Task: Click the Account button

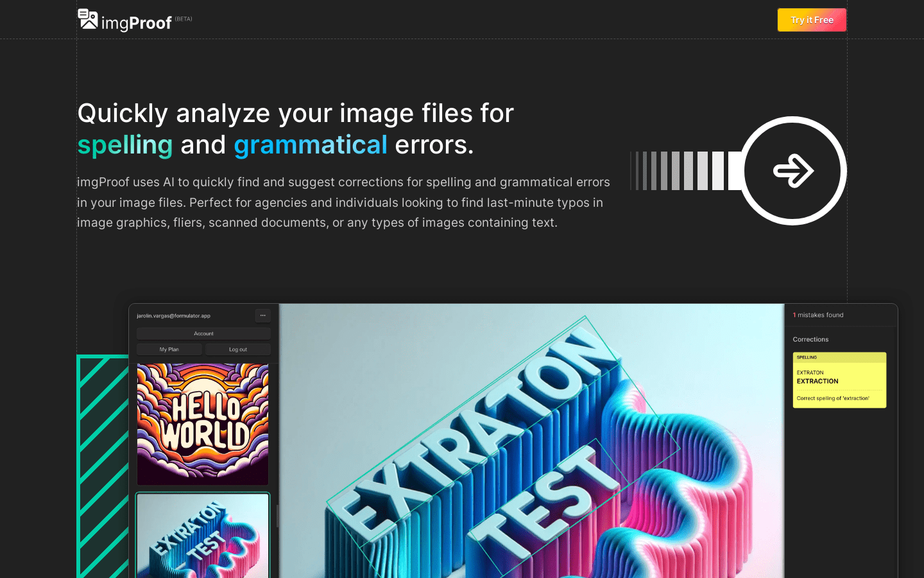Action: 203,333
